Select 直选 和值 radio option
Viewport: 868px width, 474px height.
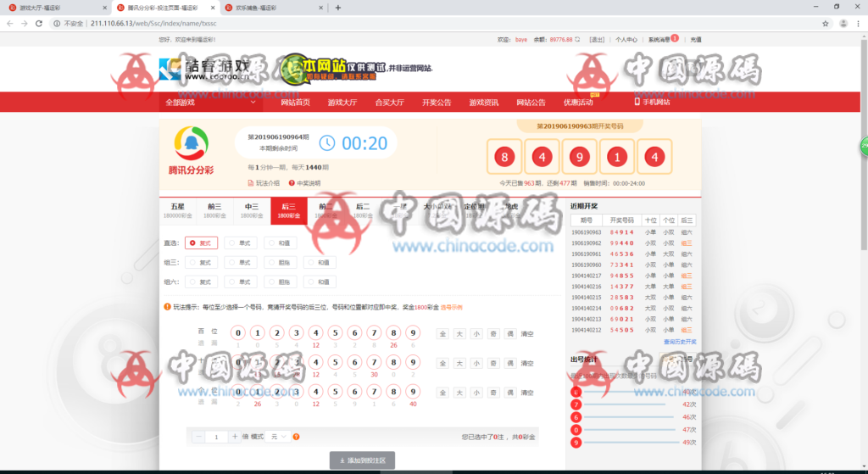tap(280, 243)
